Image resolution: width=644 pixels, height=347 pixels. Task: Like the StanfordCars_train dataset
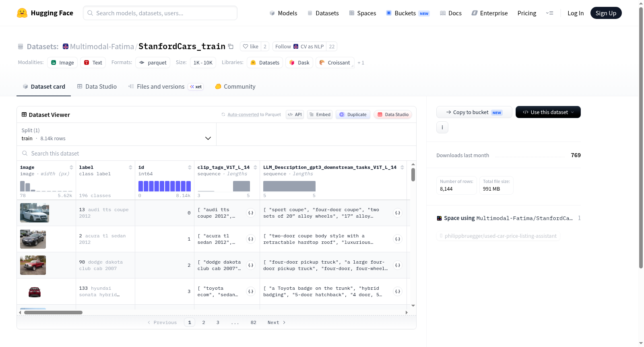[x=250, y=46]
